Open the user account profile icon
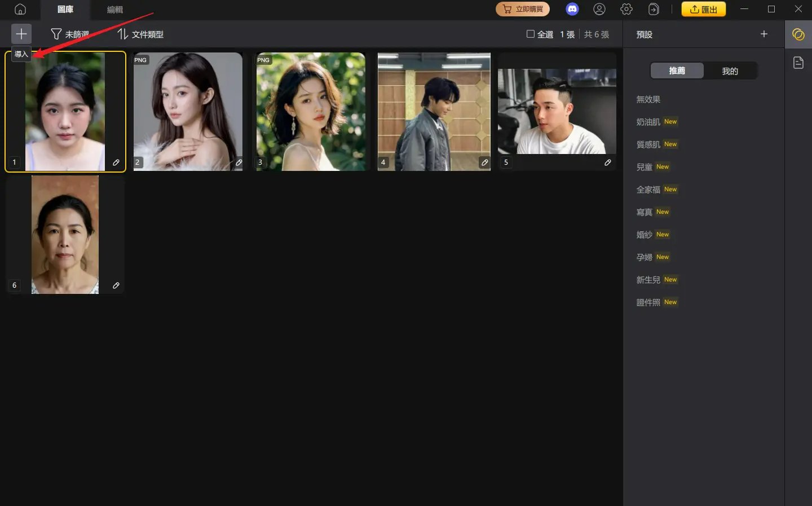The image size is (812, 506). [x=599, y=9]
